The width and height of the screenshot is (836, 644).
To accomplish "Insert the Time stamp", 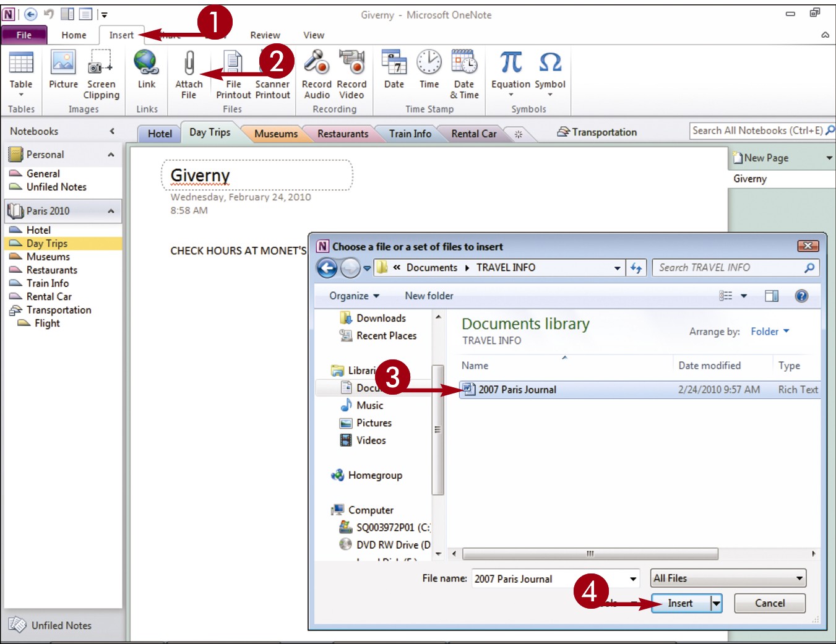I will click(x=429, y=69).
